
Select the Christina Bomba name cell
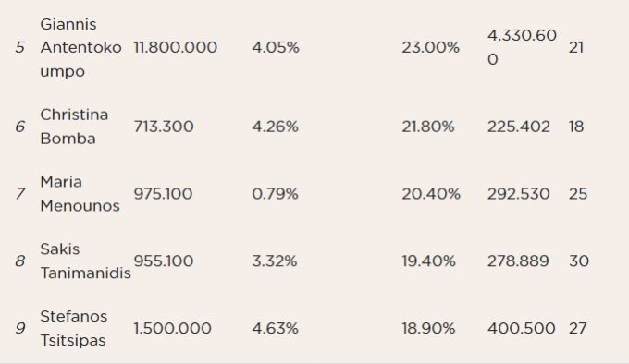click(x=74, y=127)
